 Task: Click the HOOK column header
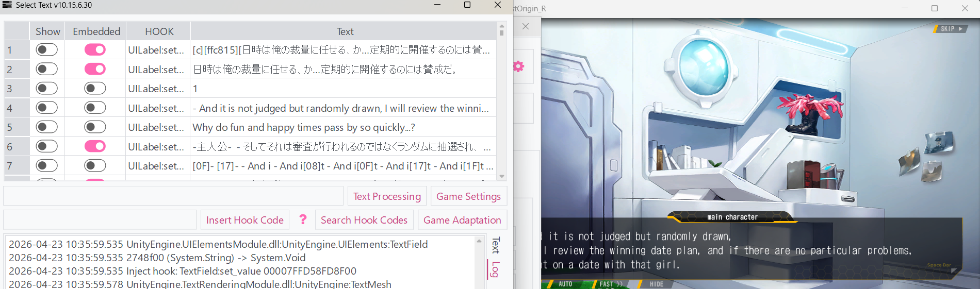click(159, 31)
